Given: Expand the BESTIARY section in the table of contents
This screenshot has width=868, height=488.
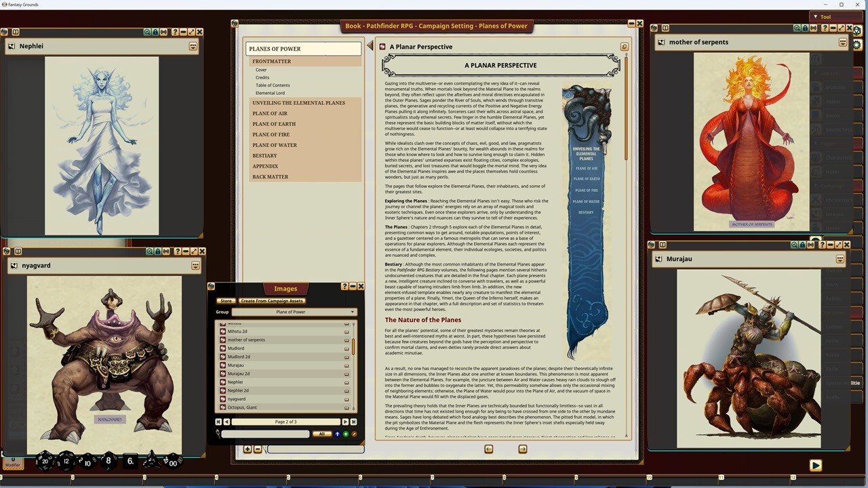Looking at the screenshot, I should 264,155.
